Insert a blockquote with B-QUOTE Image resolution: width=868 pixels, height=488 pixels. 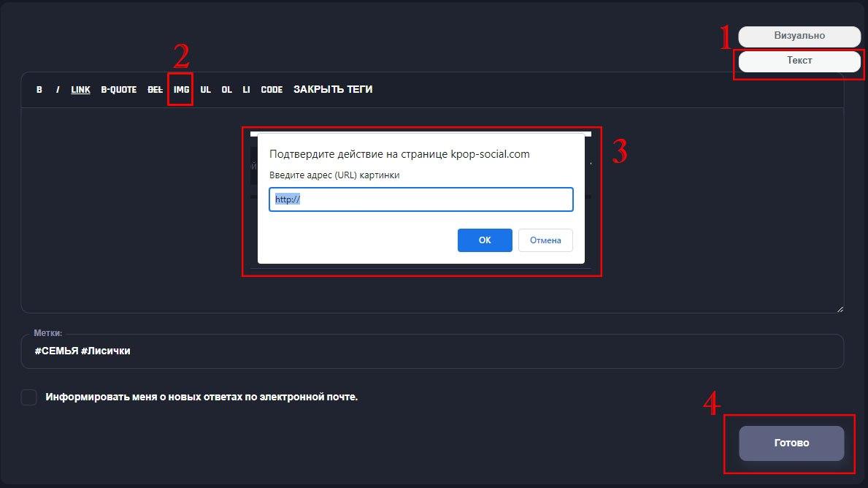pyautogui.click(x=118, y=90)
